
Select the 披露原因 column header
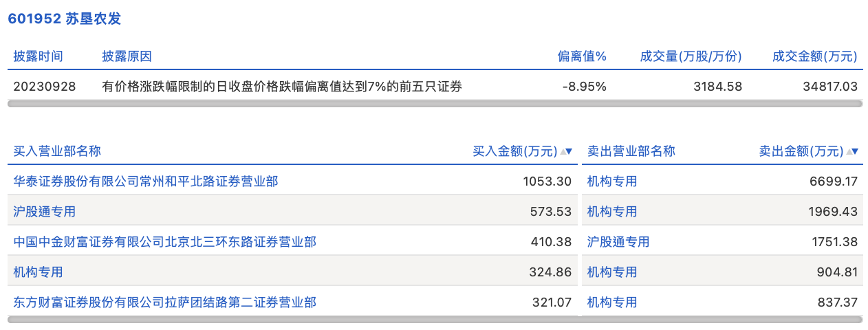click(127, 56)
